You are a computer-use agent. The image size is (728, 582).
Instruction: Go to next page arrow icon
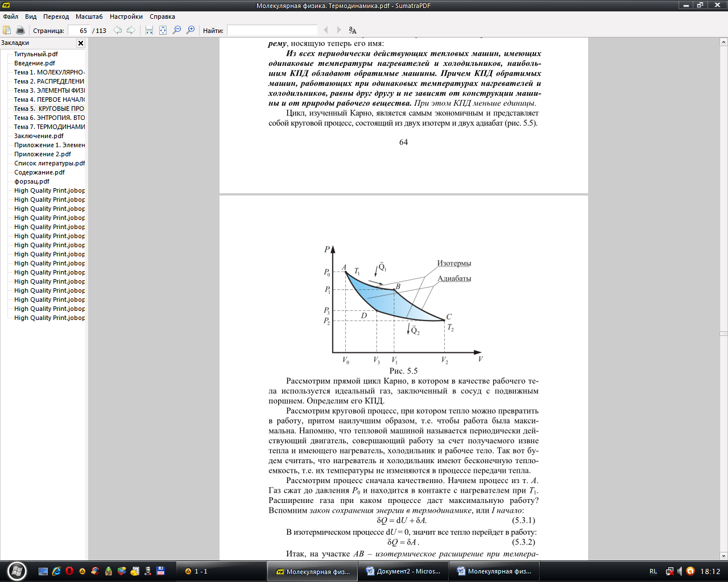pyautogui.click(x=131, y=30)
